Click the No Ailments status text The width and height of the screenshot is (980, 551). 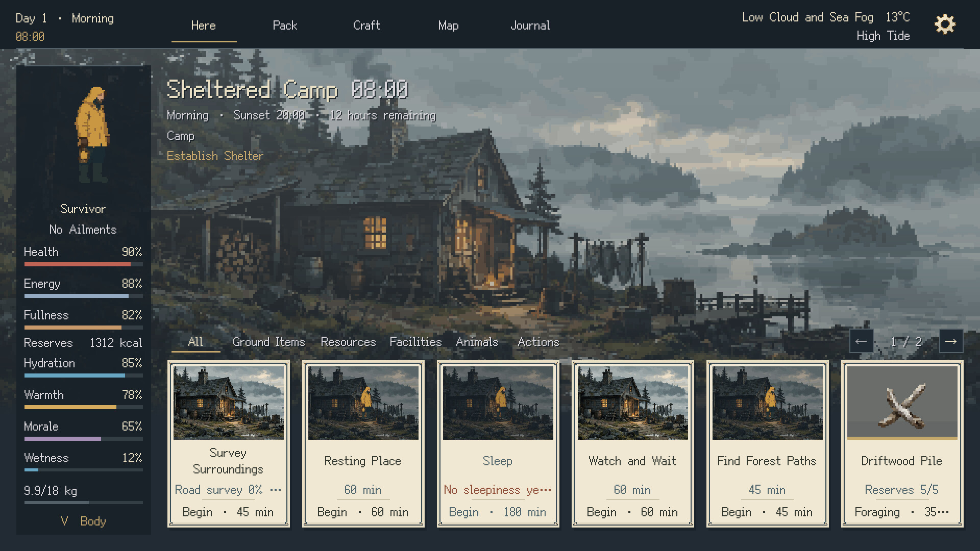83,230
